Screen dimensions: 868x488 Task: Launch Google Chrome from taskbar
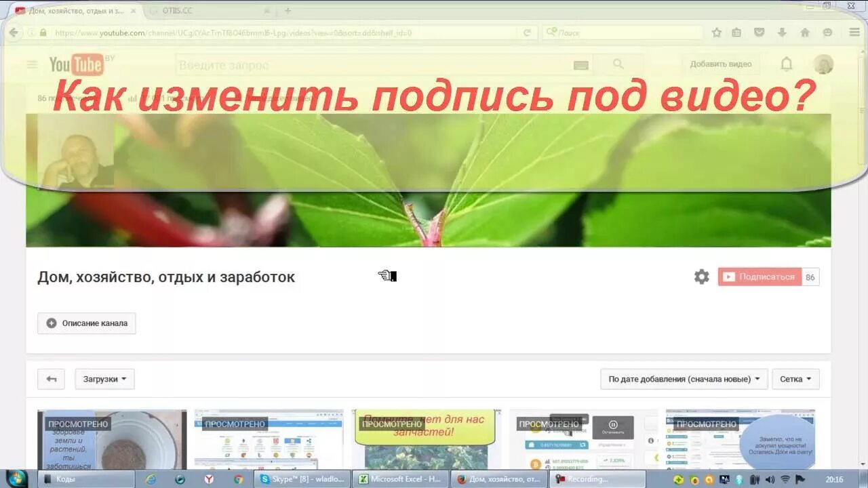(239, 479)
